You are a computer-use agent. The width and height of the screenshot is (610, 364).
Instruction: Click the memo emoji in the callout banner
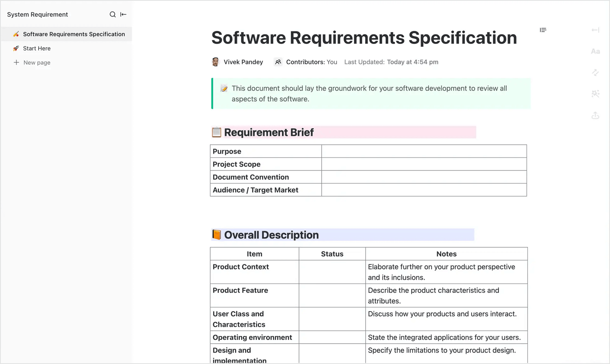224,88
